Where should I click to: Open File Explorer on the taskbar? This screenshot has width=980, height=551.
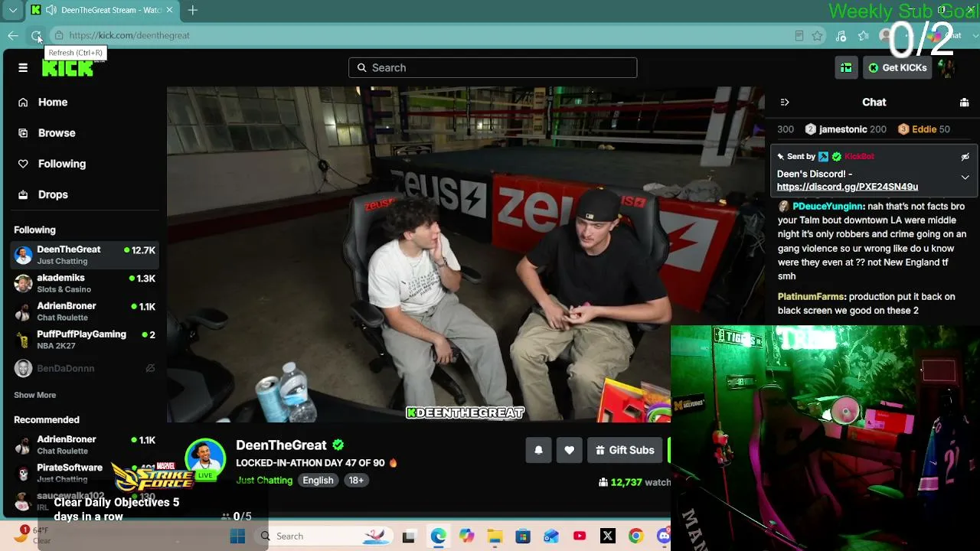tap(495, 536)
